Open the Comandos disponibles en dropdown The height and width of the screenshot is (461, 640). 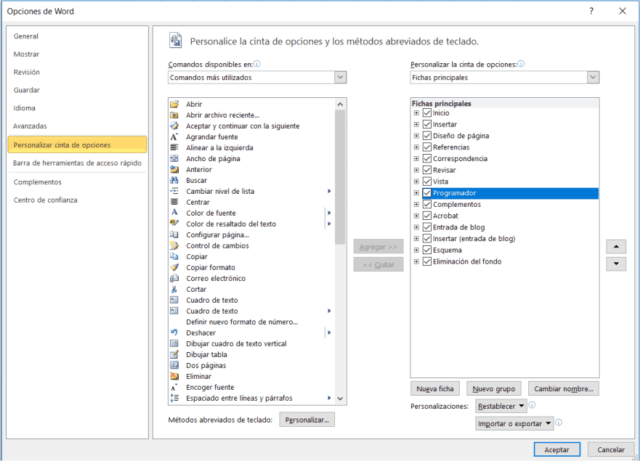click(x=257, y=77)
